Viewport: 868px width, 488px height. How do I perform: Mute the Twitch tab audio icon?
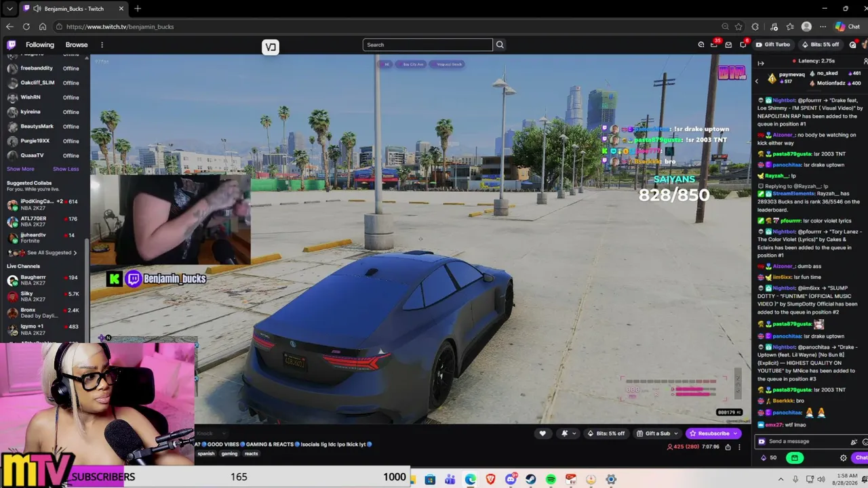(37, 9)
